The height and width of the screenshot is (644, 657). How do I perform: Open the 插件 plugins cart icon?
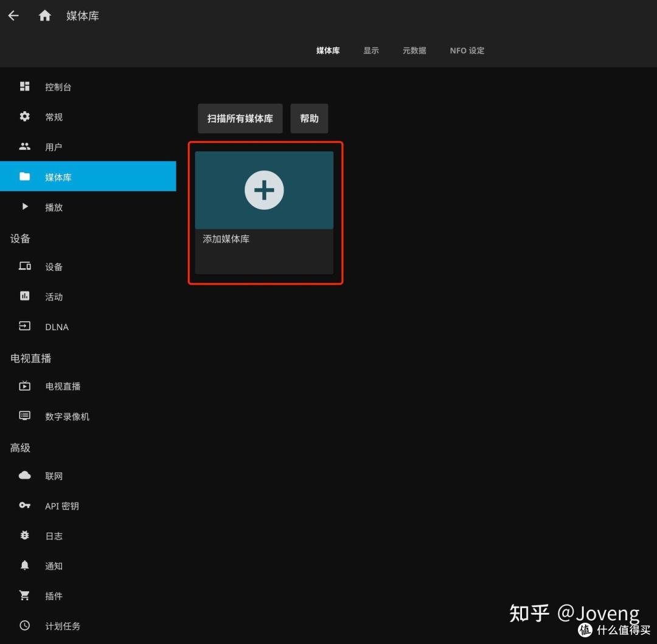[x=24, y=595]
